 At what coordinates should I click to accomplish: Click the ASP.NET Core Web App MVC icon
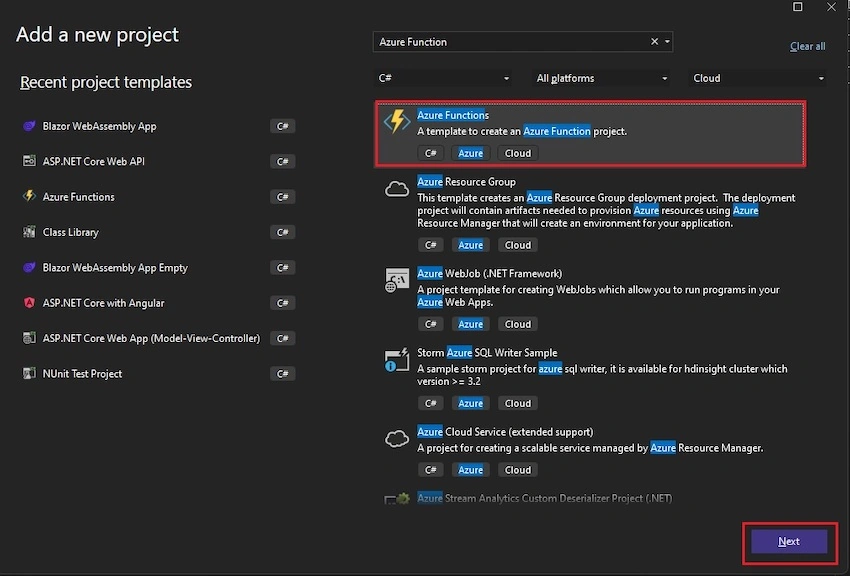(29, 338)
